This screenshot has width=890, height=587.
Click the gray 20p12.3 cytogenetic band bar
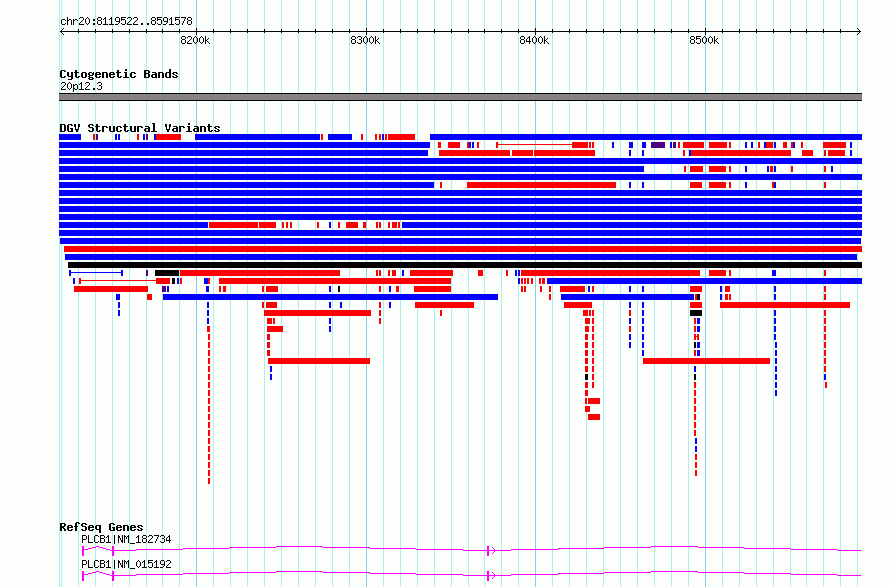click(x=460, y=97)
